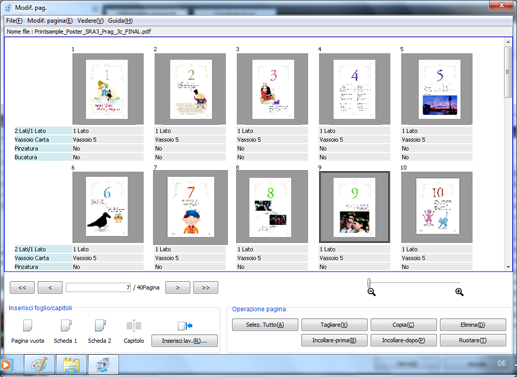Open the Guida menu

coord(120,21)
